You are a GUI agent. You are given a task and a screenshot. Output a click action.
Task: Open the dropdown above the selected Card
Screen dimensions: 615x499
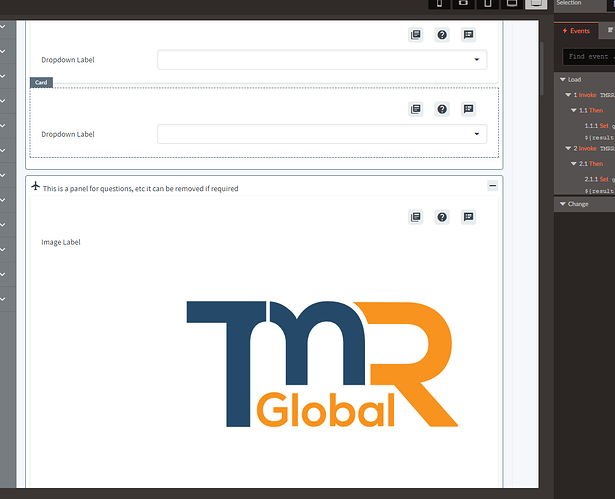click(322, 60)
